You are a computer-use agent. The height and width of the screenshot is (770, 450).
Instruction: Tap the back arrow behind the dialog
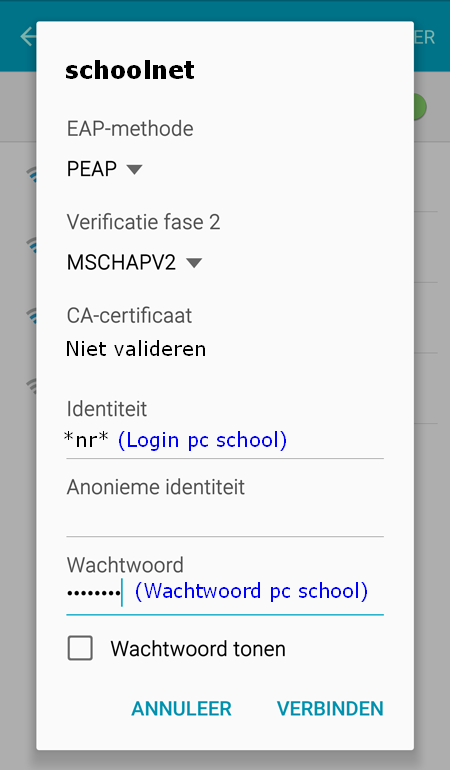tap(28, 36)
